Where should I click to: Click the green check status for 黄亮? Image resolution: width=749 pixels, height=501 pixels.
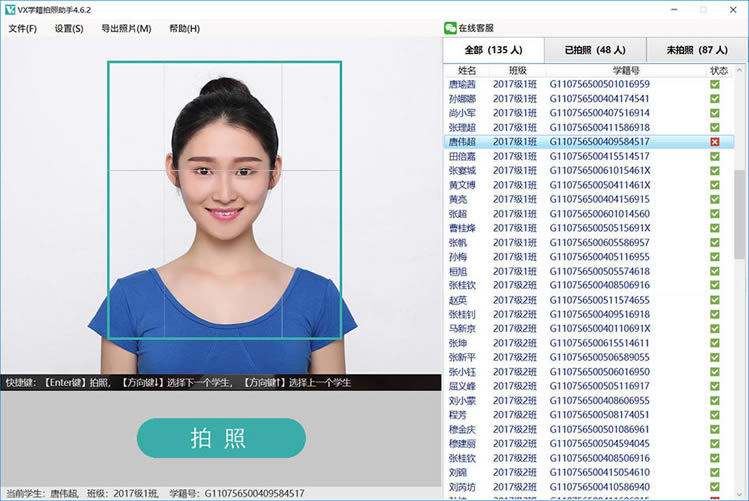pos(714,199)
